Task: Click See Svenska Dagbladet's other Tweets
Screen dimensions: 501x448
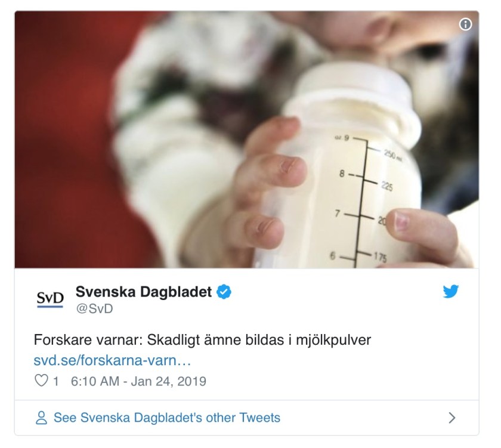Action: click(167, 418)
